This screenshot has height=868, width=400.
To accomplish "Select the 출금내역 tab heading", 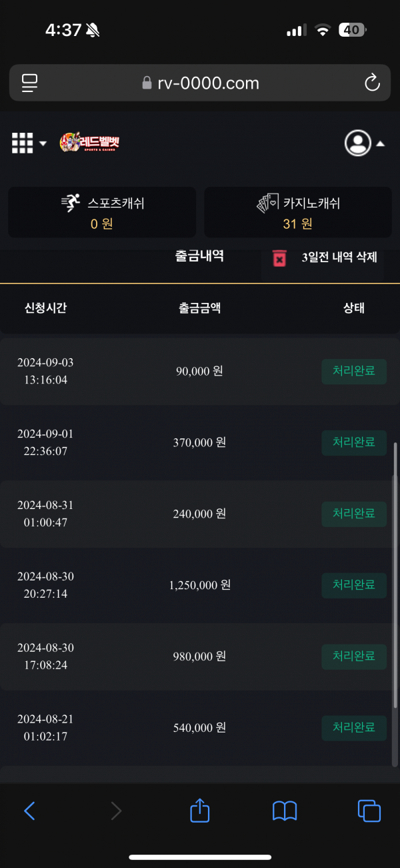I will [x=199, y=257].
